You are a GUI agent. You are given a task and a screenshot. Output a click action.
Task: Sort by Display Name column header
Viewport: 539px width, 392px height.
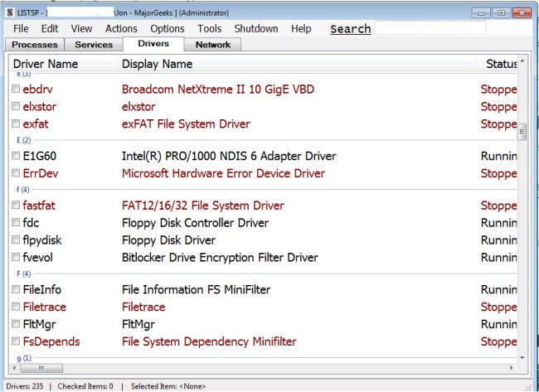[298, 64]
